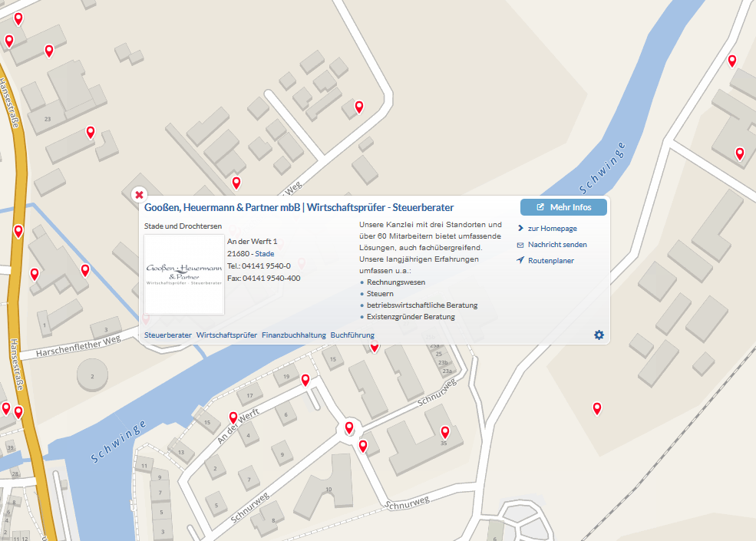Select the map pin on building 35
Screen dimensions: 756x541
(444, 432)
